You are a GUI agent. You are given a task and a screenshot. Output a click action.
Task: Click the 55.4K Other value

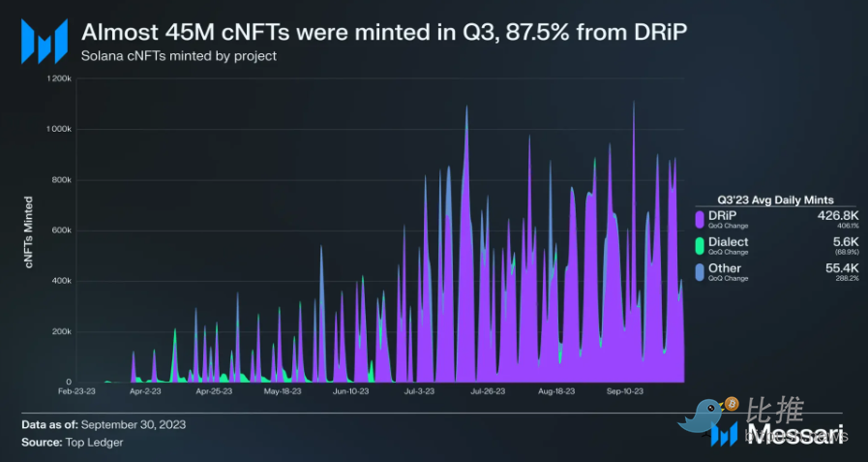pyautogui.click(x=843, y=268)
